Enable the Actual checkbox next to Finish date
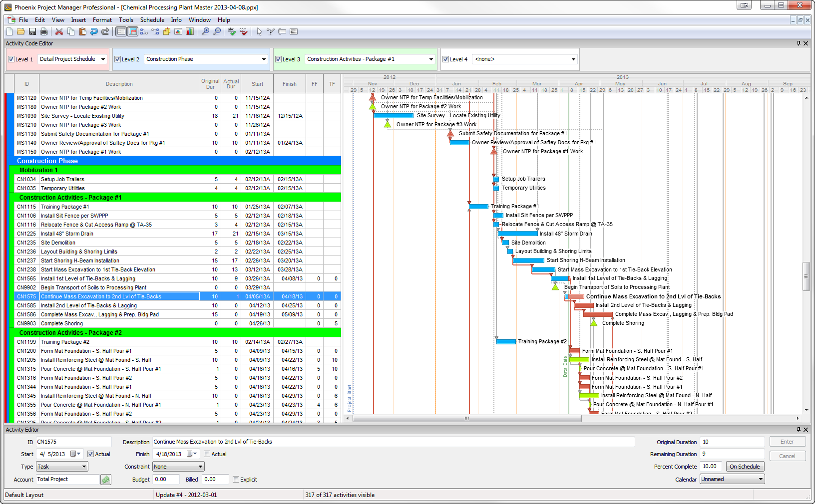The width and height of the screenshot is (815, 504). (x=207, y=454)
